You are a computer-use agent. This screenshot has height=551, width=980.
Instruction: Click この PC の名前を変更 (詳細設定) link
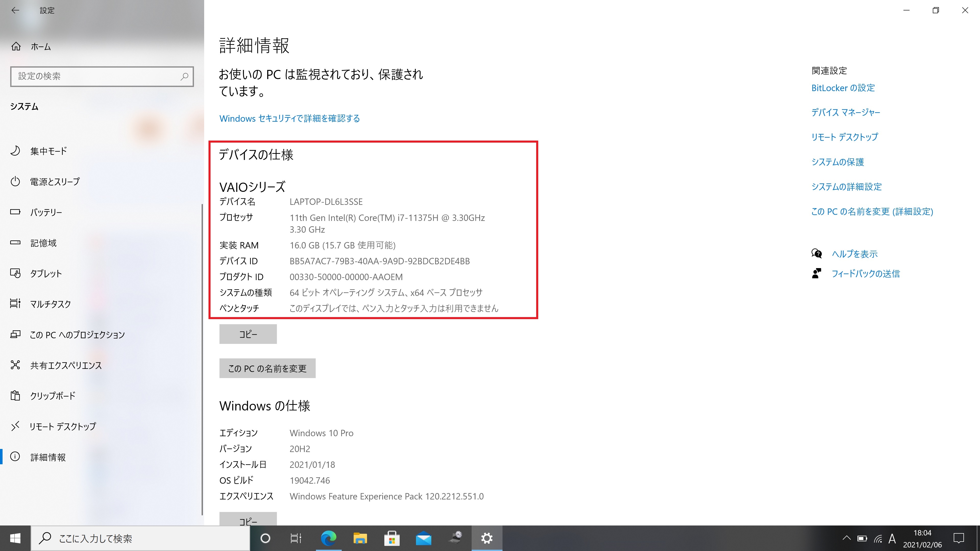pos(872,211)
